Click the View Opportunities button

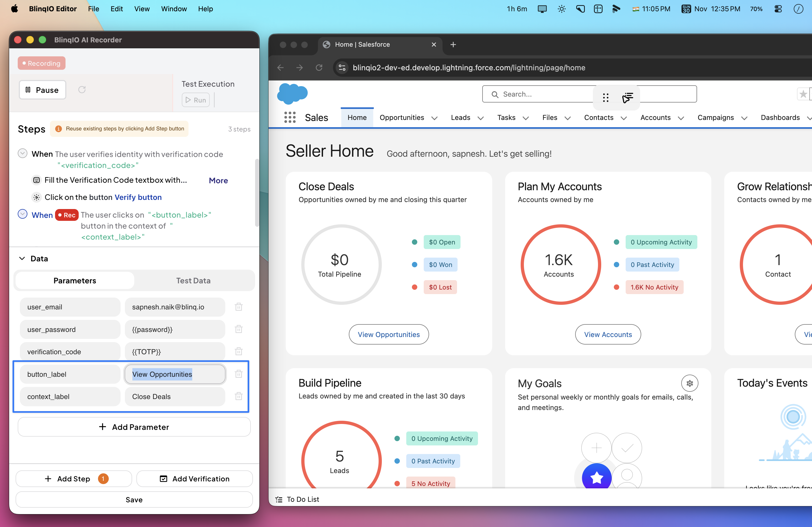[x=389, y=334]
